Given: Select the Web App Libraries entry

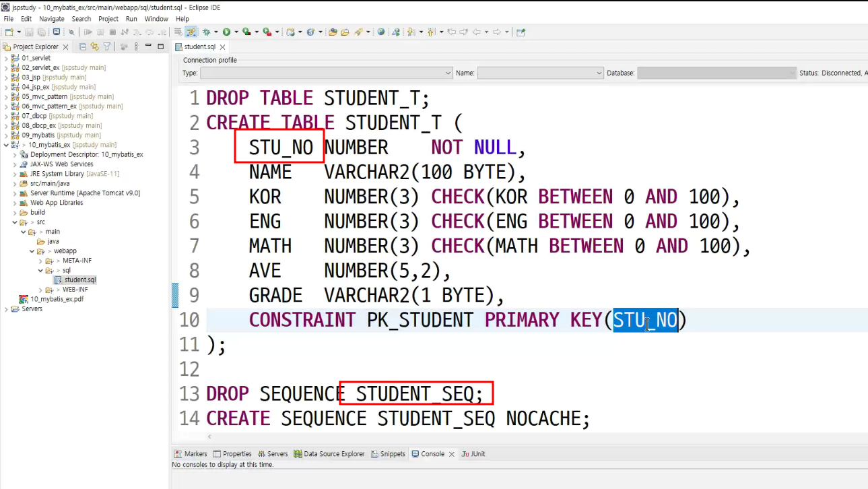Looking at the screenshot, I should click(x=51, y=203).
